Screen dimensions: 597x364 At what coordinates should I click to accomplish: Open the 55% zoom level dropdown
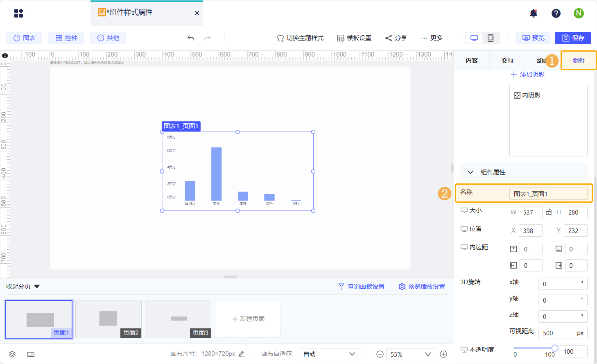click(x=411, y=354)
